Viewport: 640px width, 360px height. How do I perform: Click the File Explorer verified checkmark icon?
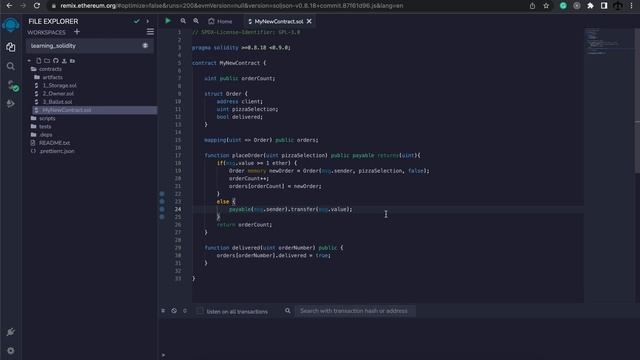[137, 21]
